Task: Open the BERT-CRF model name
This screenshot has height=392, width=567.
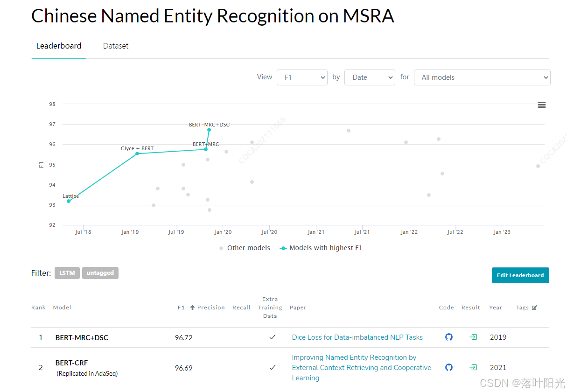Action: 71,363
